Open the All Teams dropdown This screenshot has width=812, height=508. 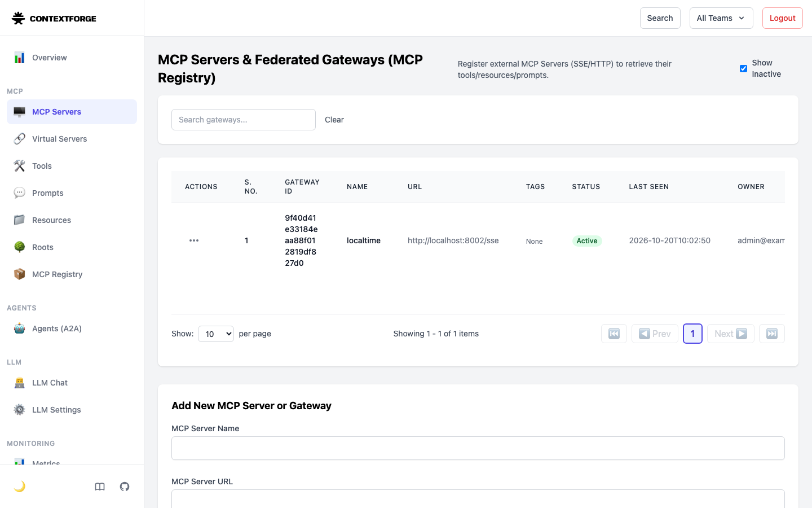click(x=721, y=18)
